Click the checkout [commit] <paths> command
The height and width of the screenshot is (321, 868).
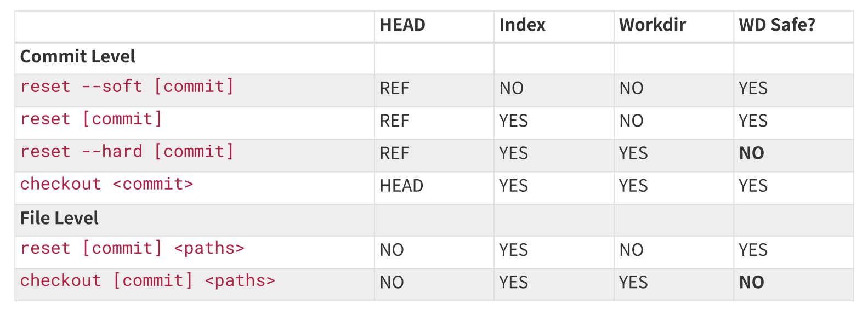(x=147, y=281)
